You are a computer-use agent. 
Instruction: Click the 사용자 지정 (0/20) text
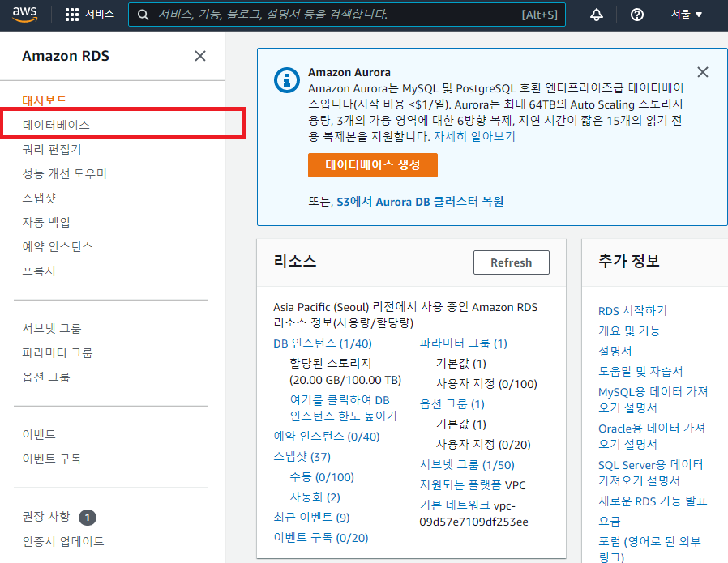483,445
